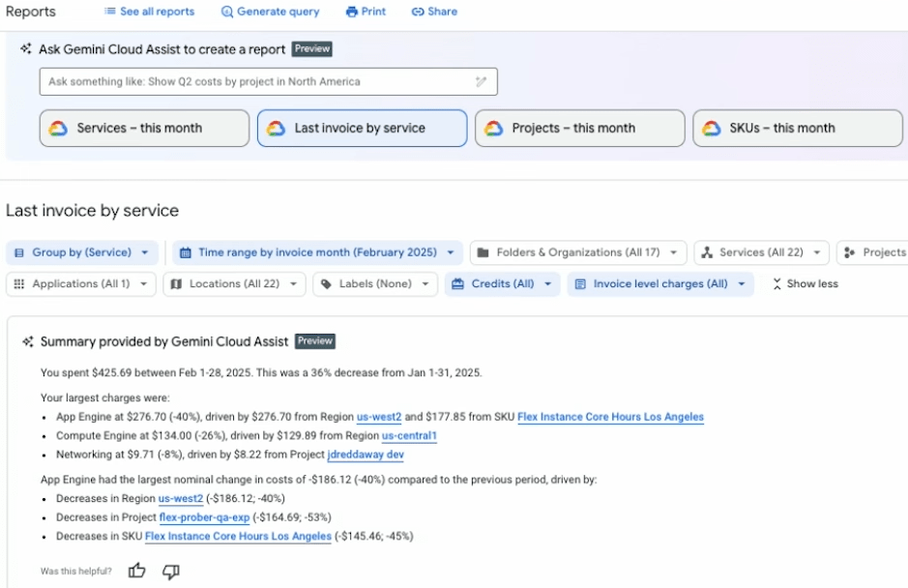Image resolution: width=908 pixels, height=588 pixels.
Task: Click the Projects filter icon
Action: 850,252
